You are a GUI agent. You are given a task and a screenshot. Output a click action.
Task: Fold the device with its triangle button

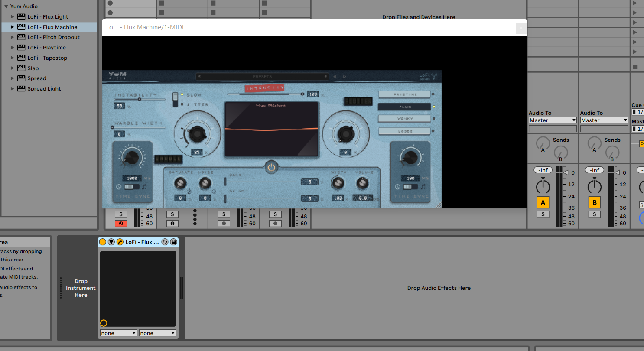[111, 242]
